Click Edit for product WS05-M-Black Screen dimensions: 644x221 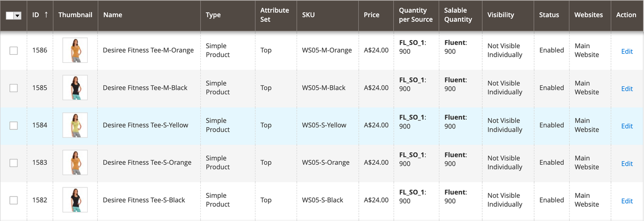[x=627, y=88]
